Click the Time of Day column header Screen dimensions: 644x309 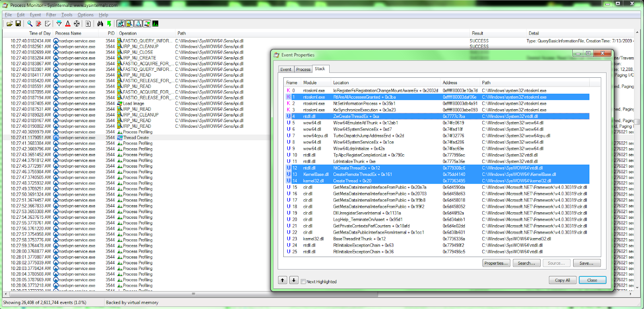[x=27, y=33]
